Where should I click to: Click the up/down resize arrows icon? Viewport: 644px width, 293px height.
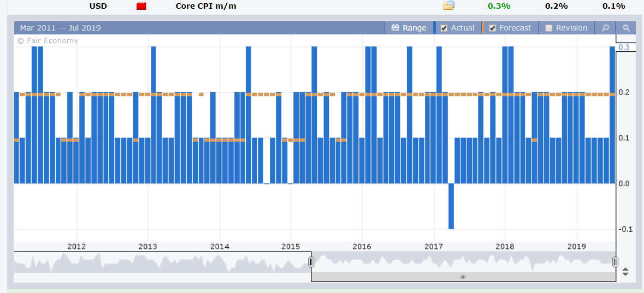coord(625,272)
